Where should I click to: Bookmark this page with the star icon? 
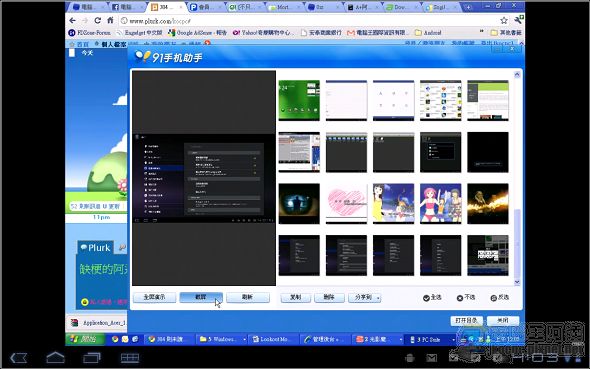click(503, 20)
